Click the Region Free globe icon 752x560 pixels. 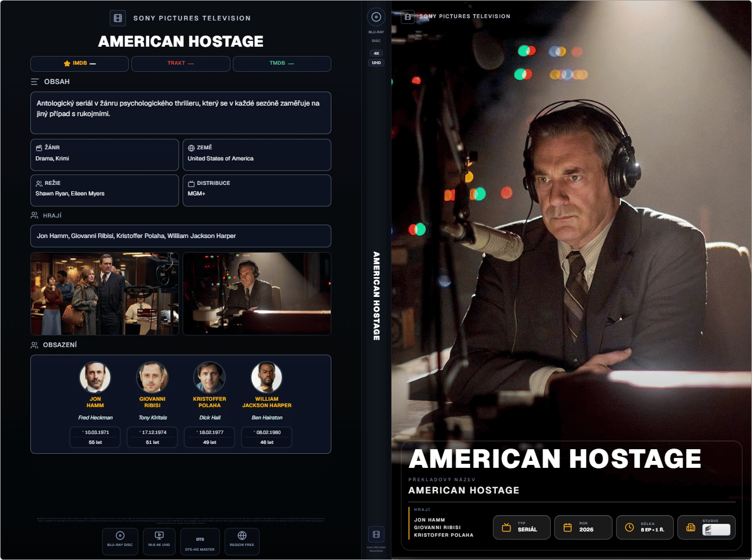242,535
